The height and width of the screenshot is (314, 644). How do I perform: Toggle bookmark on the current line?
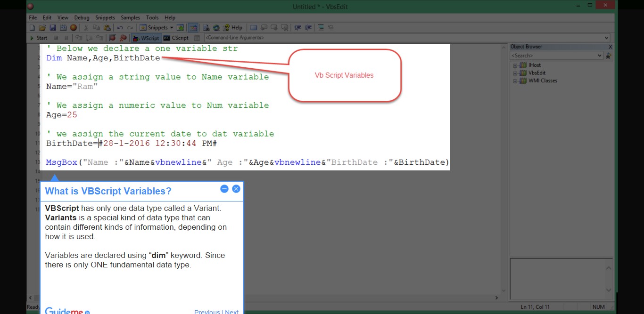pos(253,28)
